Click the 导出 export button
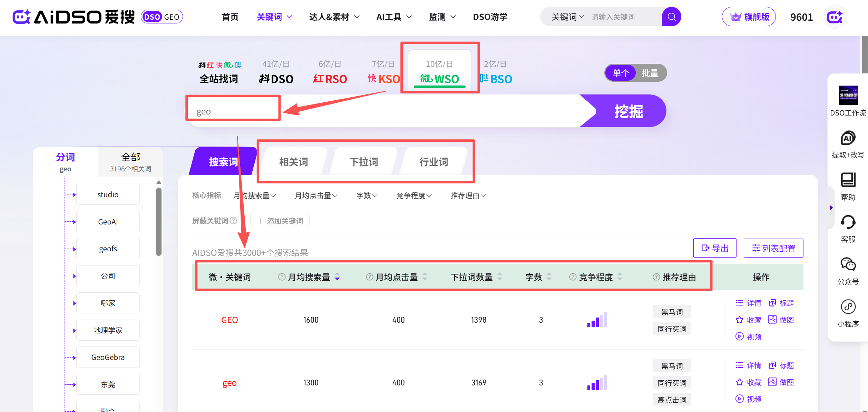This screenshot has width=868, height=412. coord(714,248)
